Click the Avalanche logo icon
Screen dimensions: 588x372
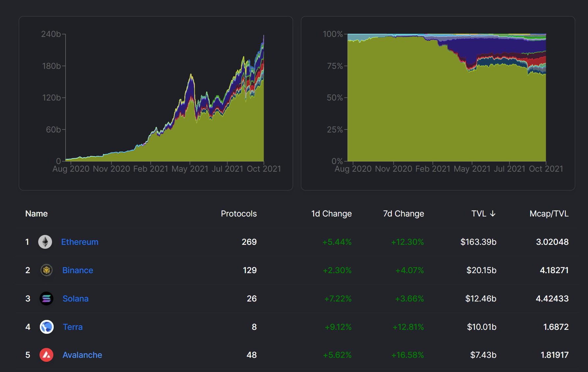click(46, 355)
